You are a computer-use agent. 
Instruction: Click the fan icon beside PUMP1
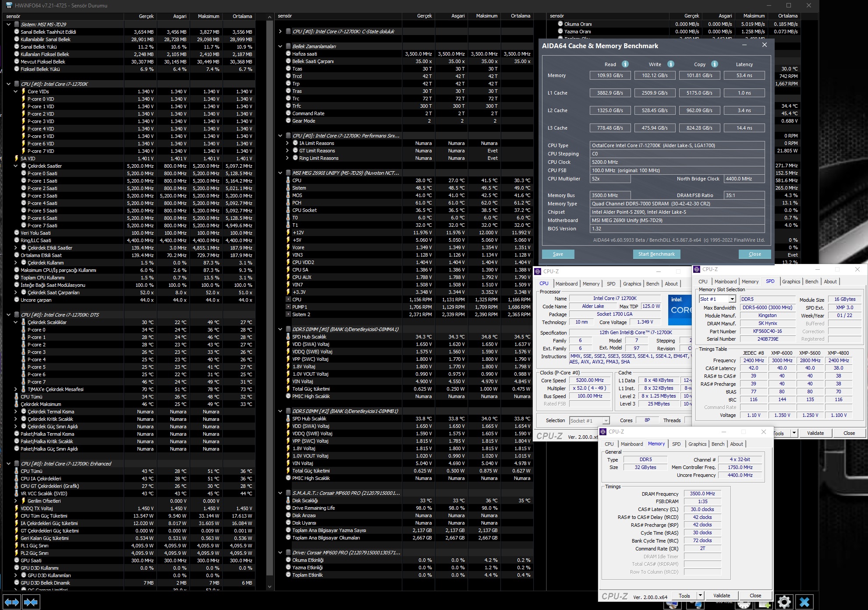click(288, 307)
